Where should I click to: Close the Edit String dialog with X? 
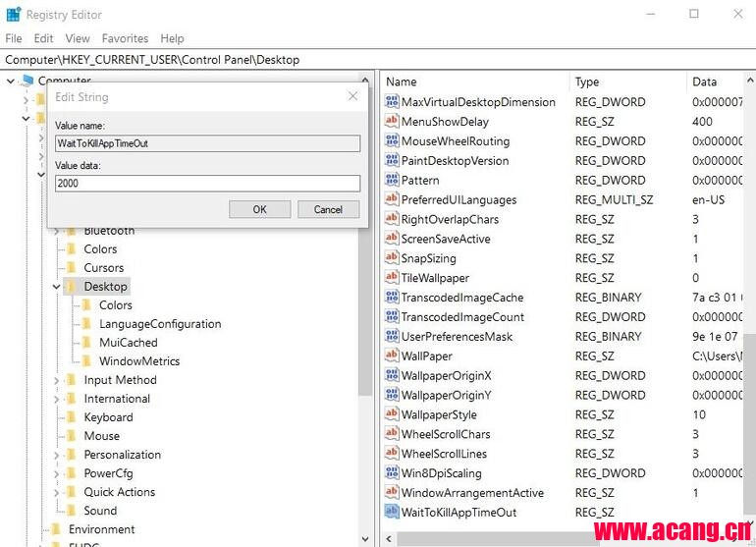352,96
